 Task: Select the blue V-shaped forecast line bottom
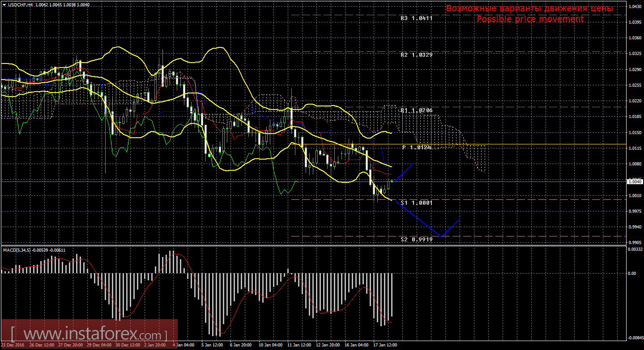click(441, 236)
